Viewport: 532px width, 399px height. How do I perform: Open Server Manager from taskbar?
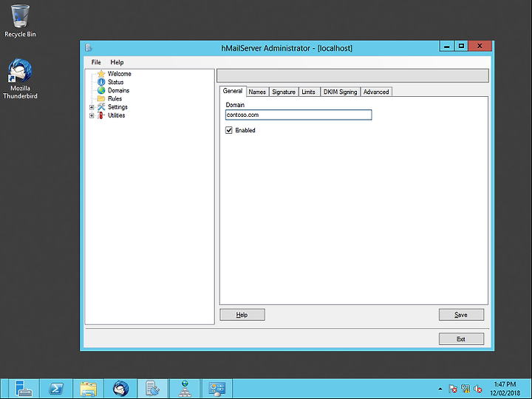[x=23, y=389]
